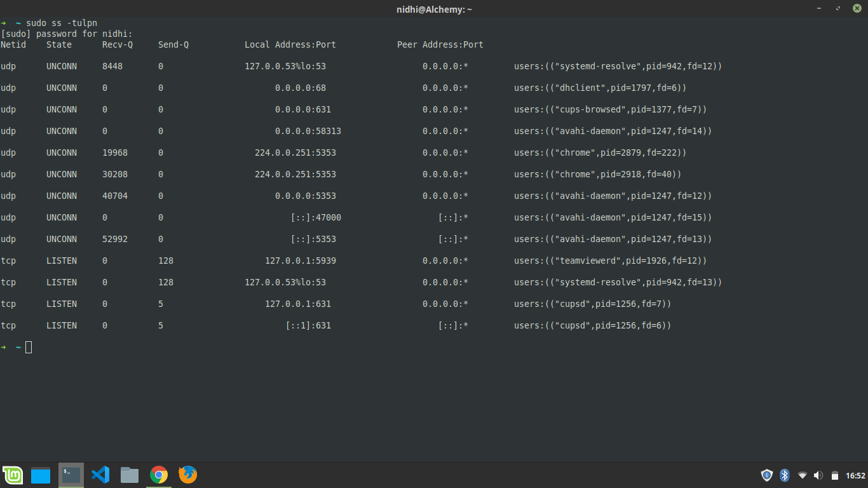Click users entry avahi-daemon fd=13
The height and width of the screenshot is (488, 868).
(x=613, y=239)
